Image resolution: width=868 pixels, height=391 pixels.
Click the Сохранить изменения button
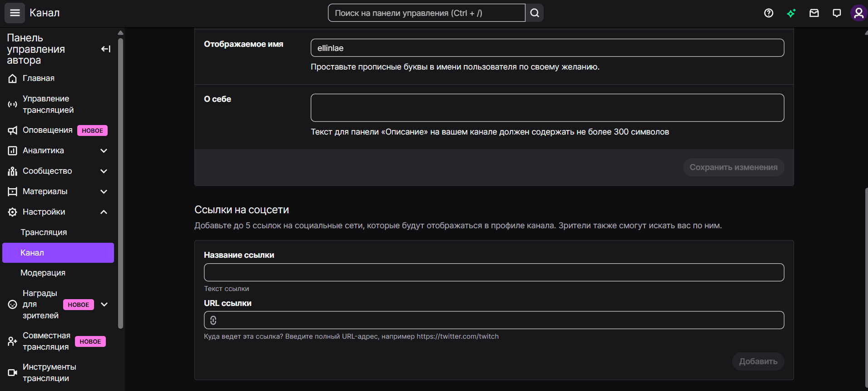tap(733, 167)
